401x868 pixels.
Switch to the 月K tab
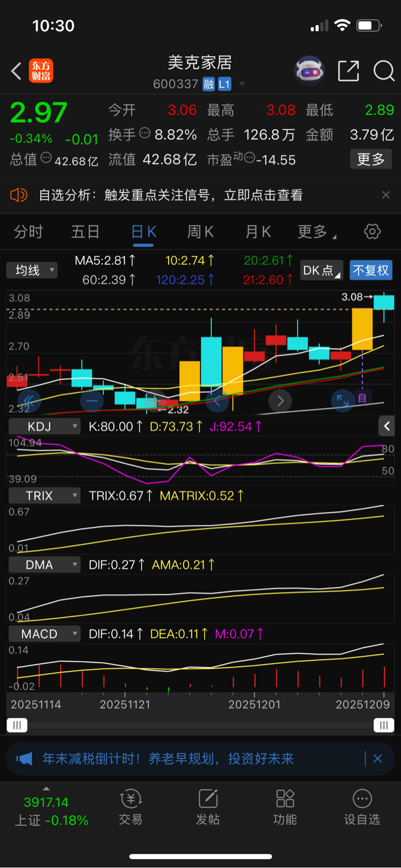pyautogui.click(x=258, y=232)
